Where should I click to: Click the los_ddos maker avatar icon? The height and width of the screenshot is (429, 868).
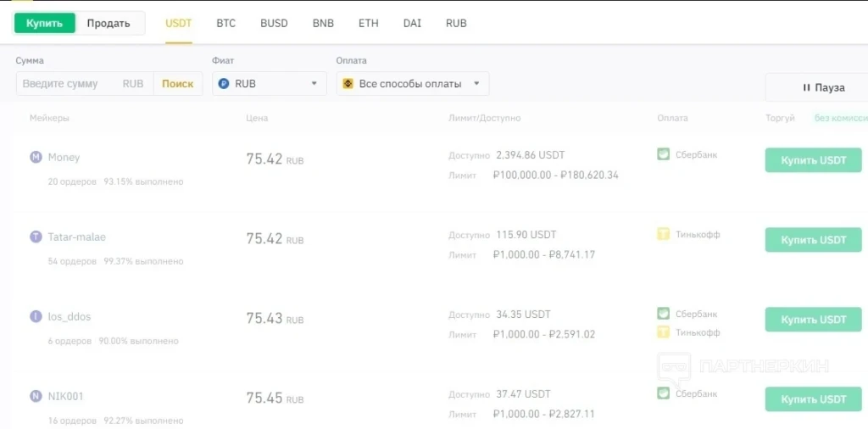coord(36,316)
